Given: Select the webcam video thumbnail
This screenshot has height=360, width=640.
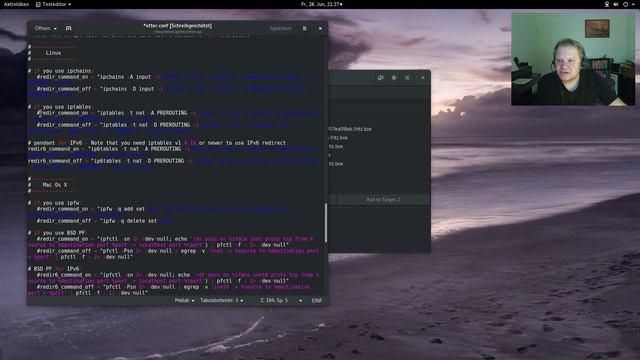Looking at the screenshot, I should pyautogui.click(x=573, y=59).
